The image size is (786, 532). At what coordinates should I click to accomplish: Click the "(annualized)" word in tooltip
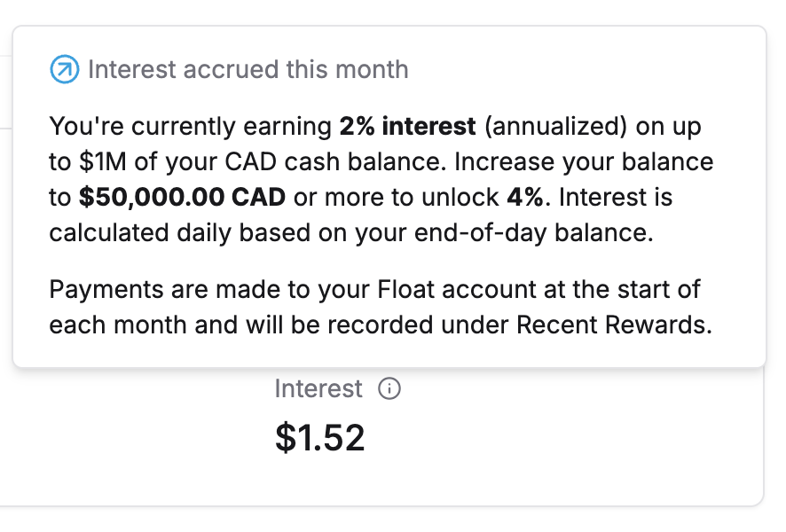(x=555, y=127)
